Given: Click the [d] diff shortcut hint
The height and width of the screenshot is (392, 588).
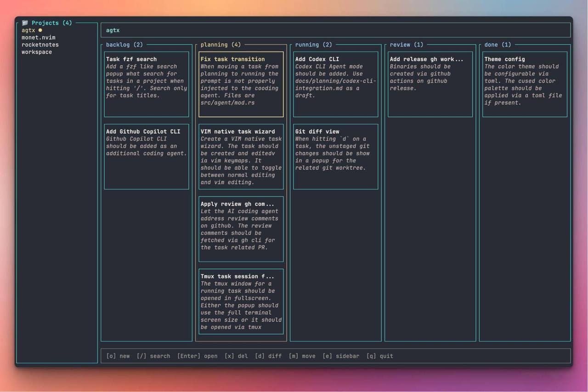Looking at the screenshot, I should point(268,356).
